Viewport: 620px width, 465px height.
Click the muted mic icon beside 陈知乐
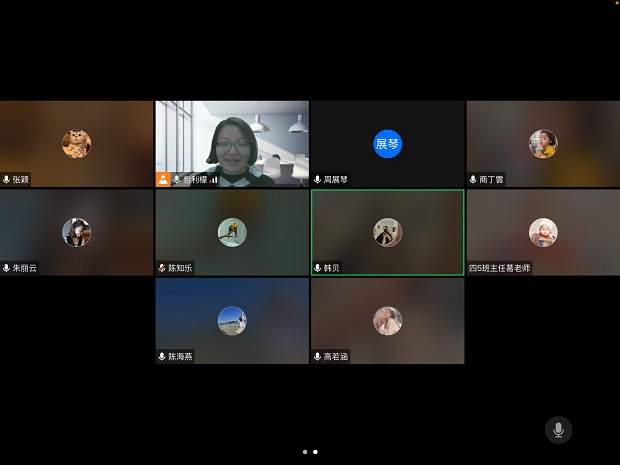[162, 268]
